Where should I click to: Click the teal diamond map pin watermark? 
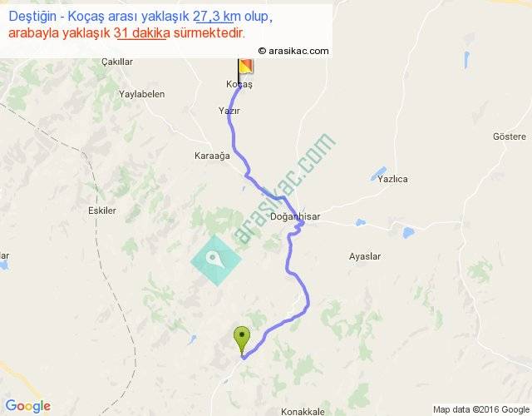coord(216,260)
